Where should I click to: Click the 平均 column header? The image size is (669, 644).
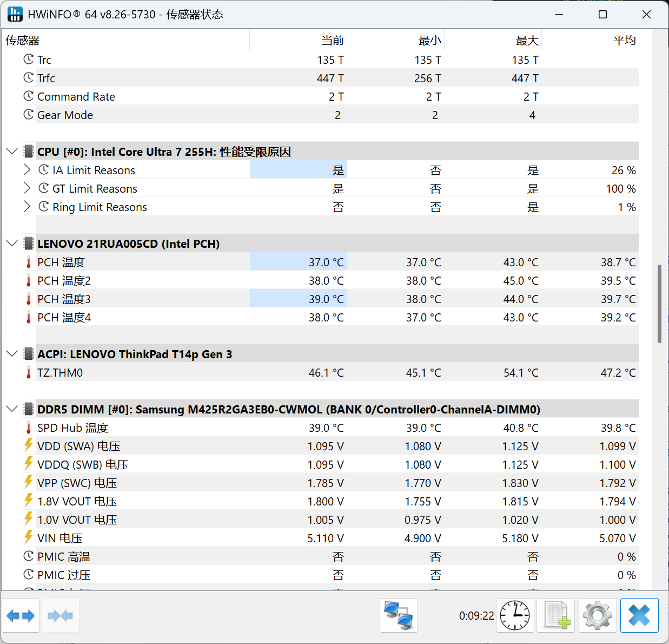pos(591,40)
